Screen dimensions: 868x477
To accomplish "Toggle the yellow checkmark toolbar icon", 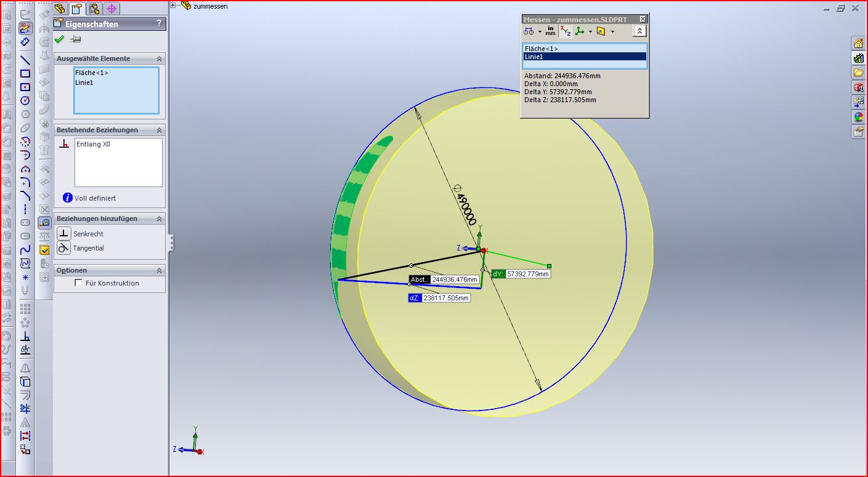I will pos(44,250).
